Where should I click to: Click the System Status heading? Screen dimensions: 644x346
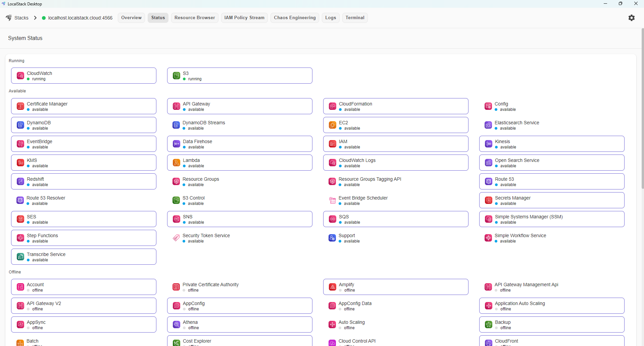[25, 38]
